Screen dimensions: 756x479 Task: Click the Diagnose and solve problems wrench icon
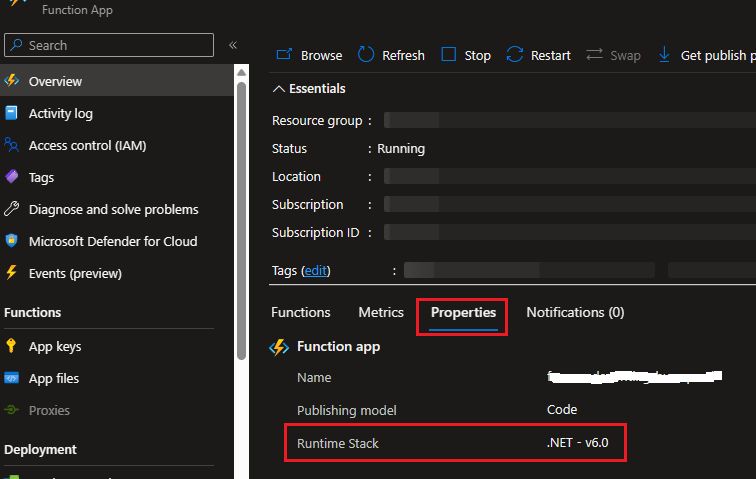(x=11, y=208)
